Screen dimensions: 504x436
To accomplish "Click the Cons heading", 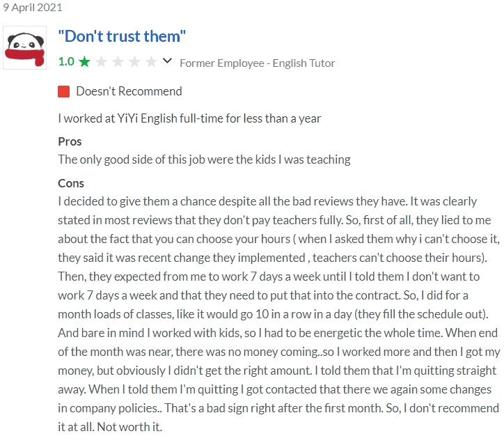I will pos(71,183).
